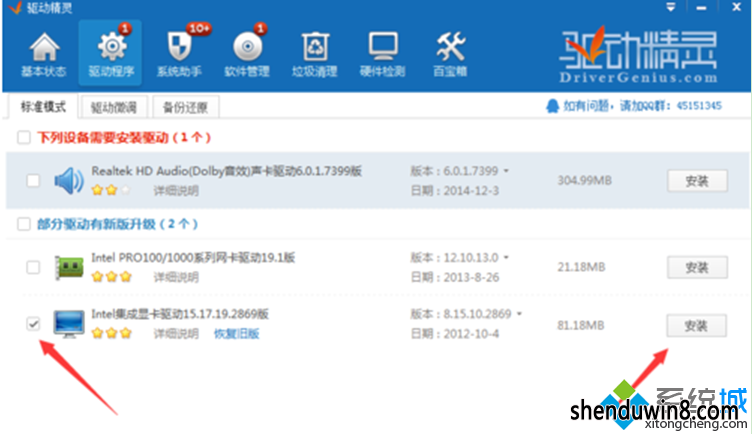Click star rating of Intel集成显卡 driver

click(111, 333)
